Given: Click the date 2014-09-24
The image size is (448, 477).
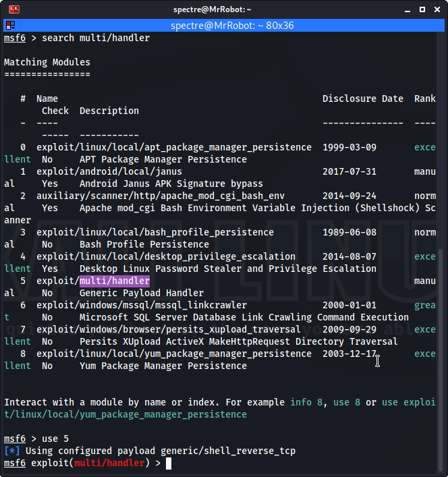Looking at the screenshot, I should pyautogui.click(x=349, y=196).
